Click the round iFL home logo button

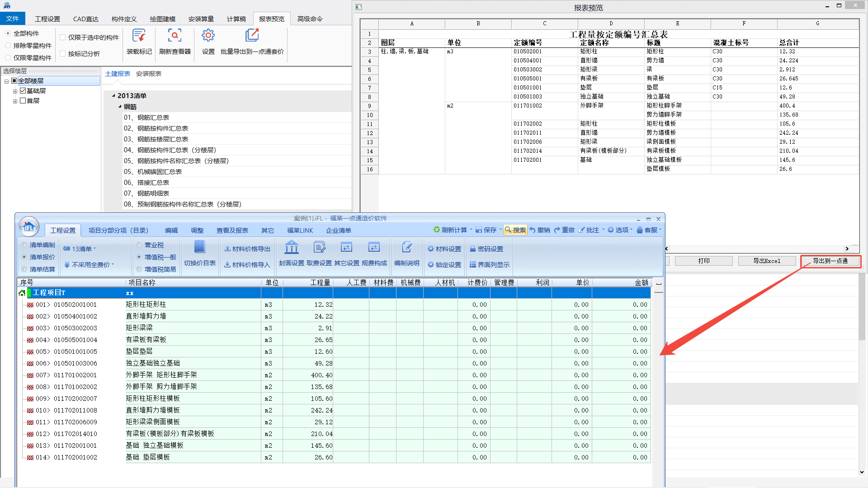29,227
